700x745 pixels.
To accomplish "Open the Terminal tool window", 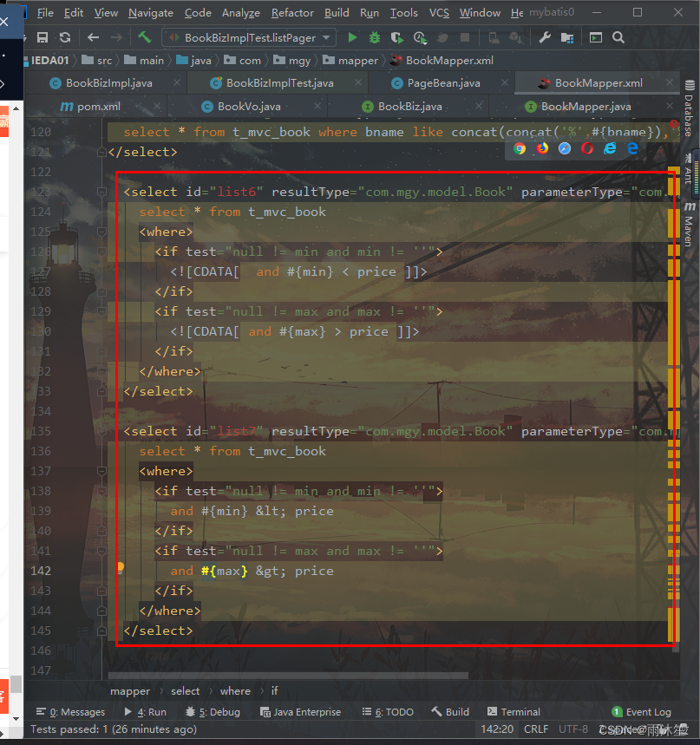I will click(x=514, y=712).
